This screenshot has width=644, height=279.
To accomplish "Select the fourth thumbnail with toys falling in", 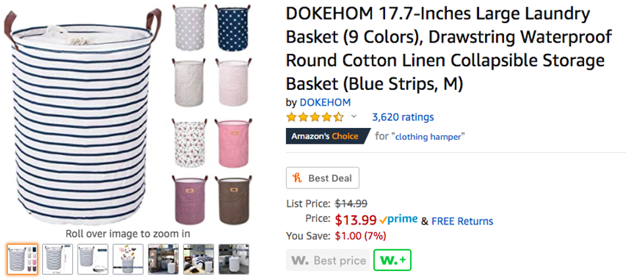I will pos(128,259).
